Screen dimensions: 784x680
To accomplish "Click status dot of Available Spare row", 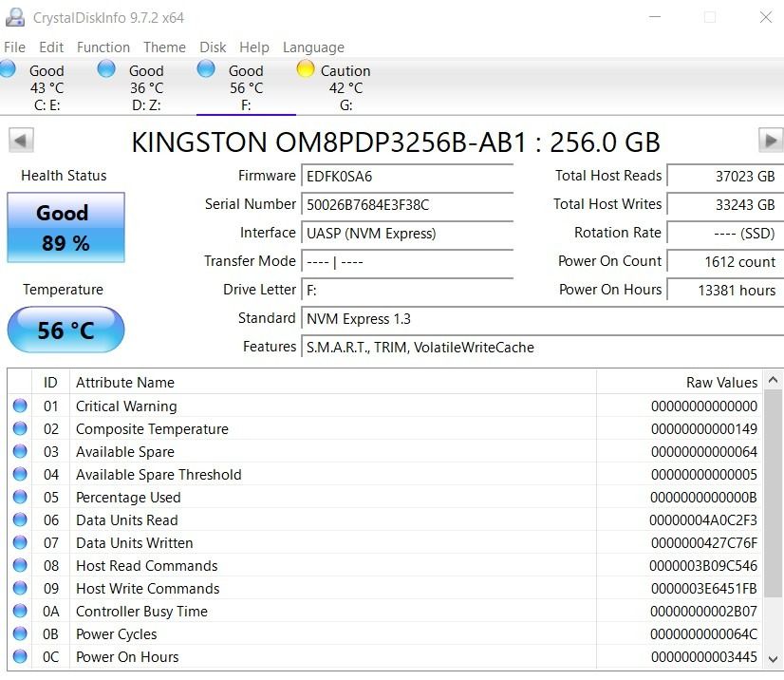I will pyautogui.click(x=20, y=451).
